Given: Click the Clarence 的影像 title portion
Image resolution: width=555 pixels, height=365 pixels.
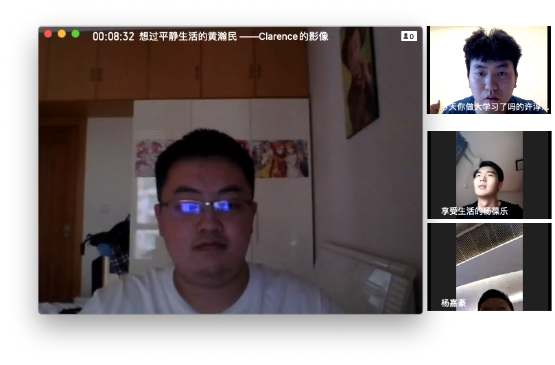Looking at the screenshot, I should tap(293, 36).
